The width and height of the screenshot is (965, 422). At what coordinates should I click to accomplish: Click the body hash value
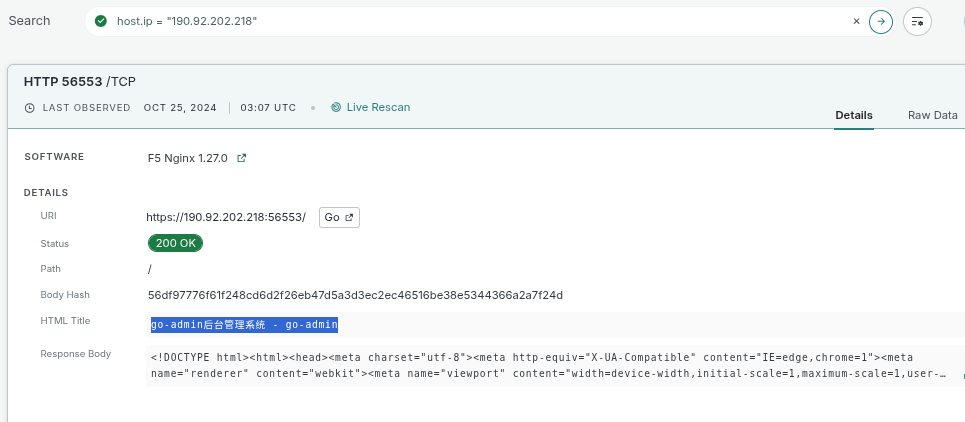click(355, 295)
